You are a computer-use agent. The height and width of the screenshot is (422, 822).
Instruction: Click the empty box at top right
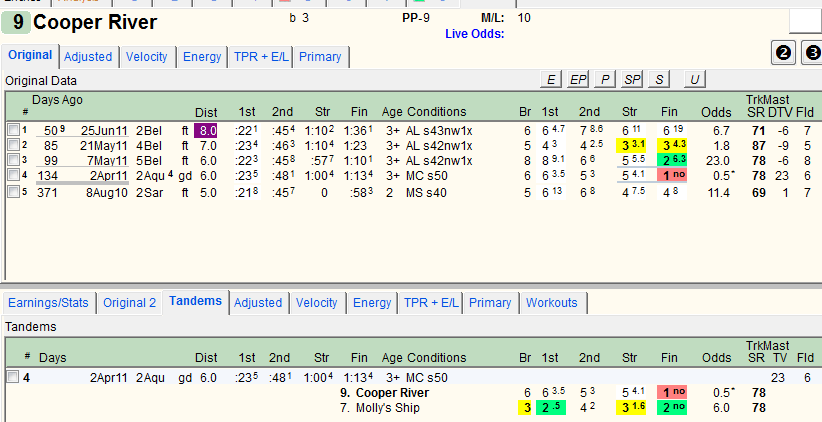pyautogui.click(x=806, y=21)
